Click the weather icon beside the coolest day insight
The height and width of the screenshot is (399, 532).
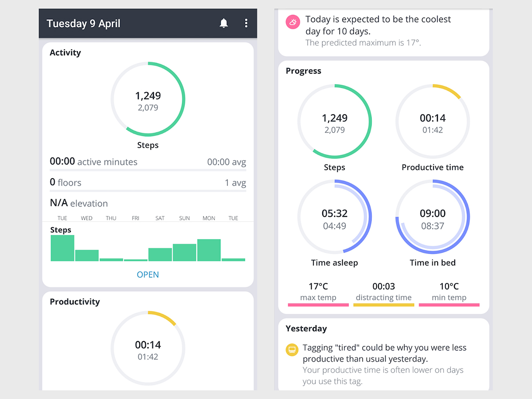[292, 22]
